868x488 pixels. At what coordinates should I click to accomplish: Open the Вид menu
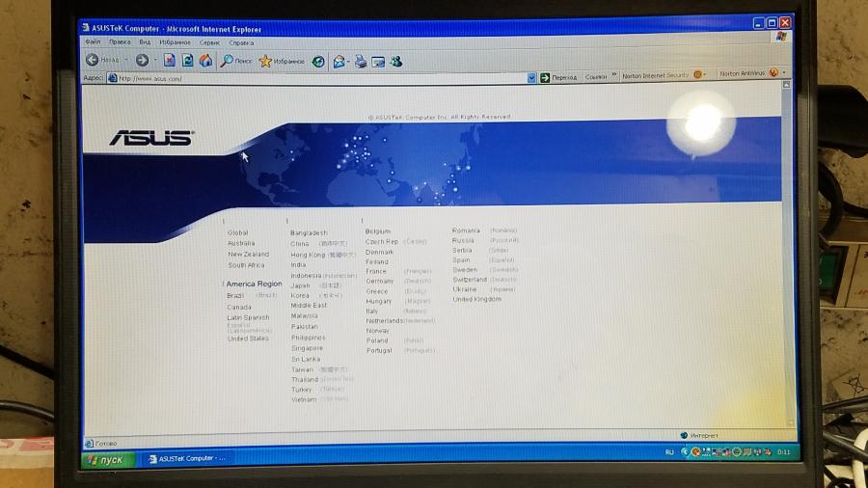pyautogui.click(x=145, y=42)
